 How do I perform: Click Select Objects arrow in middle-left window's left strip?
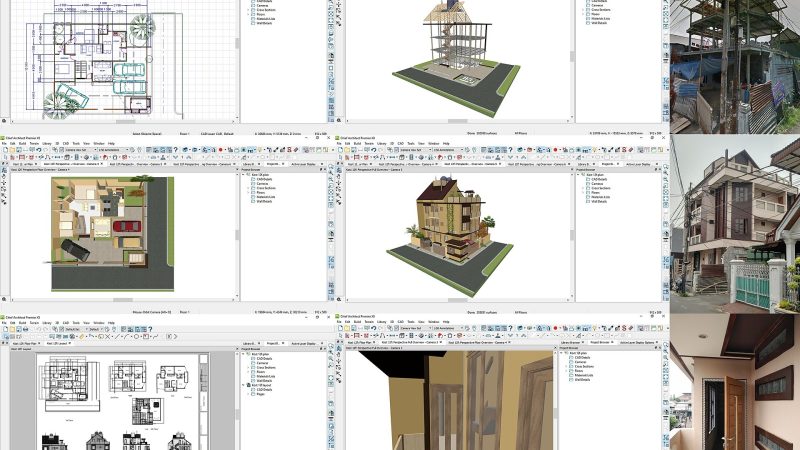(4, 170)
